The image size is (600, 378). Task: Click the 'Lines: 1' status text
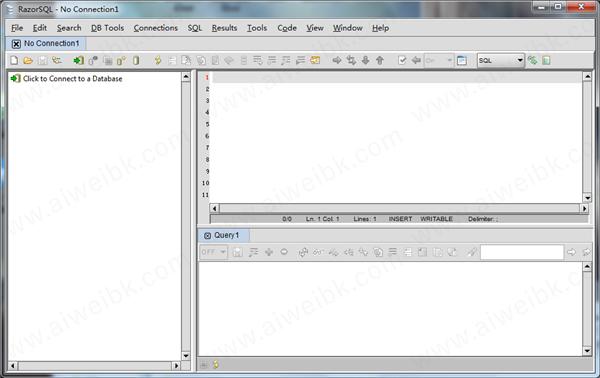click(365, 219)
